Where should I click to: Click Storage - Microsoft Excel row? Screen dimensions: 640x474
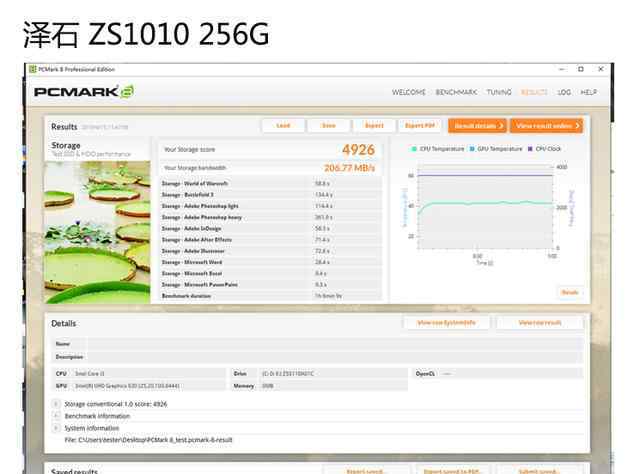[271, 274]
